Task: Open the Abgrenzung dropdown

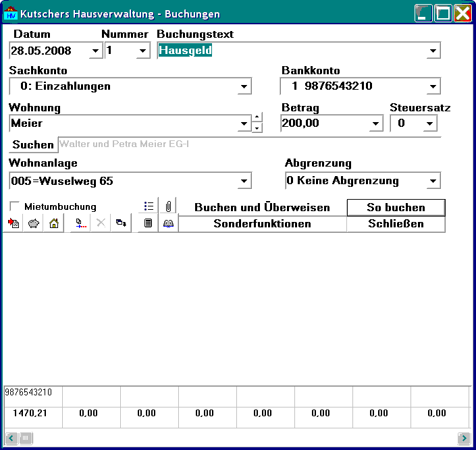Action: (x=433, y=181)
